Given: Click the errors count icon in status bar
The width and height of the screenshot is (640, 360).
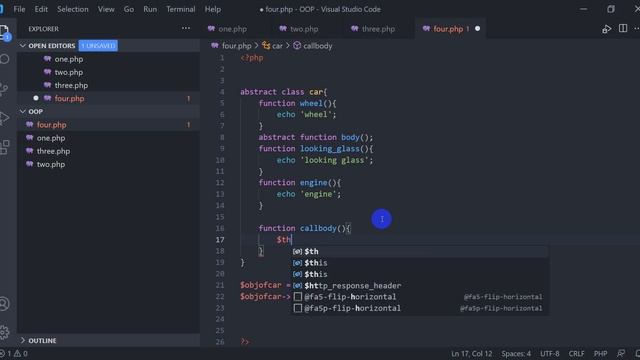Looking at the screenshot, I should pyautogui.click(x=6, y=353).
